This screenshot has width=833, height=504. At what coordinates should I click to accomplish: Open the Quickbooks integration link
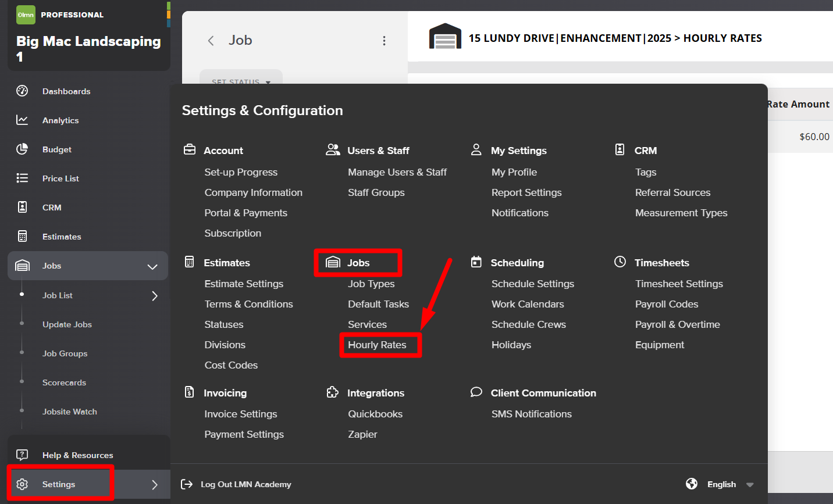375,414
